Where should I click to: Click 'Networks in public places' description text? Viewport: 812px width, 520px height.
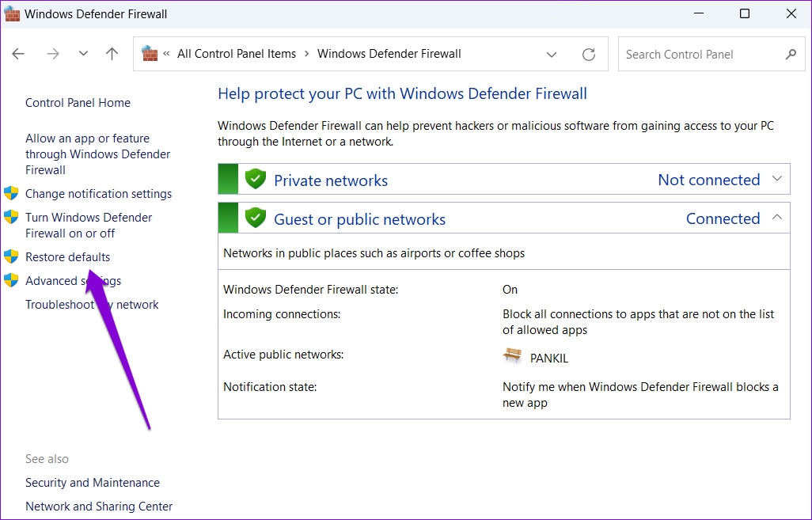(x=374, y=253)
